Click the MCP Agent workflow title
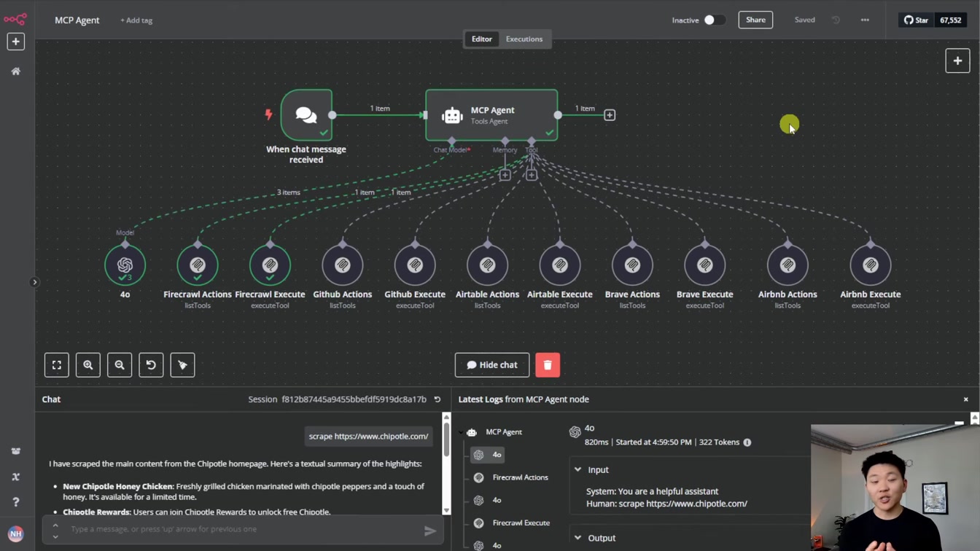This screenshot has height=551, width=980. pos(77,20)
